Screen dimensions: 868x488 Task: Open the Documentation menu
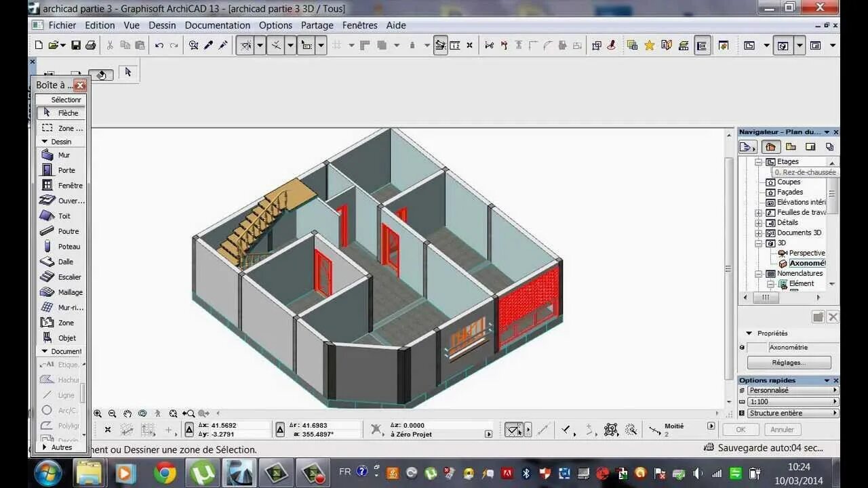tap(218, 25)
